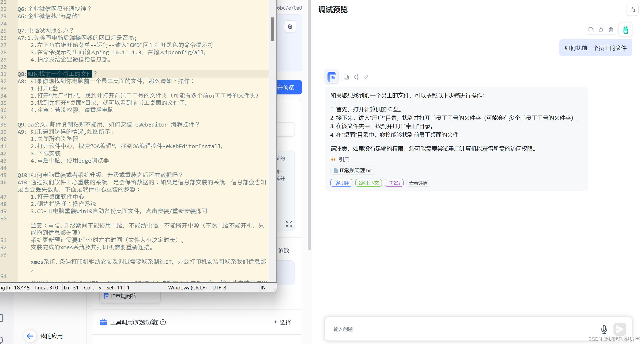The height and width of the screenshot is (344, 644).
Task: Click the UTF-8 encoding status entry
Action: click(x=219, y=288)
